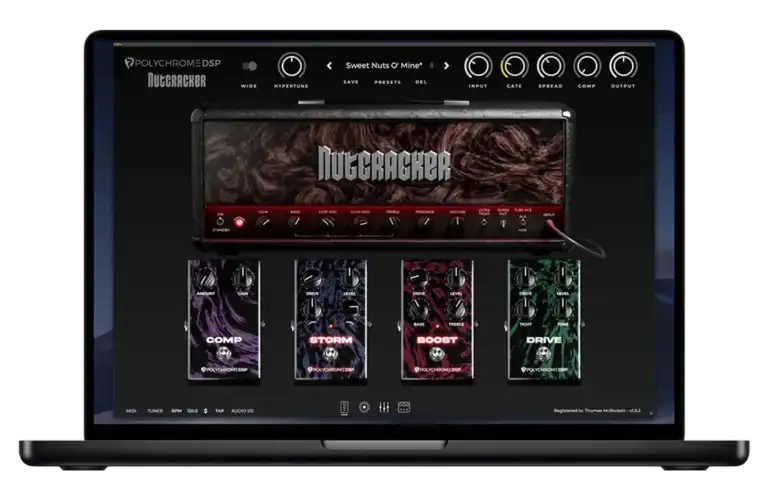Switch to the cabinet speaker section icon
Image resolution: width=768 pixels, height=500 pixels.
(364, 407)
